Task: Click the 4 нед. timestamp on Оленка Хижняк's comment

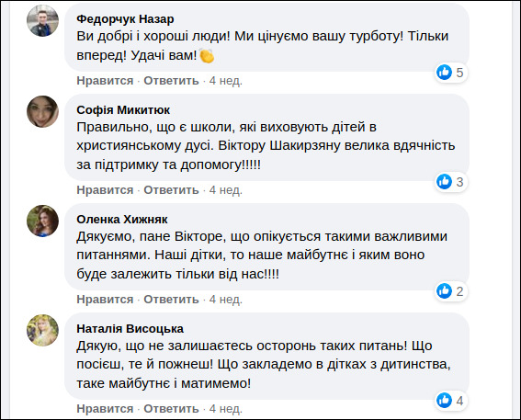Action: coord(226,300)
